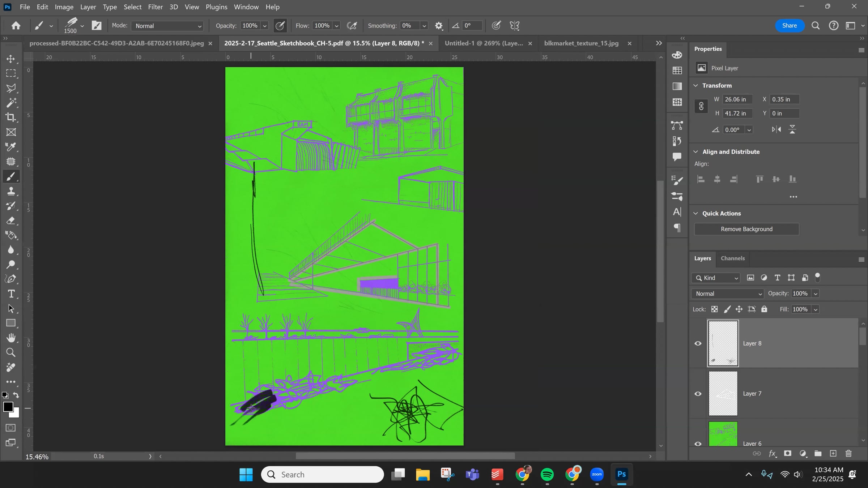
Task: Switch to the Untitled-1 document tab
Action: 484,43
